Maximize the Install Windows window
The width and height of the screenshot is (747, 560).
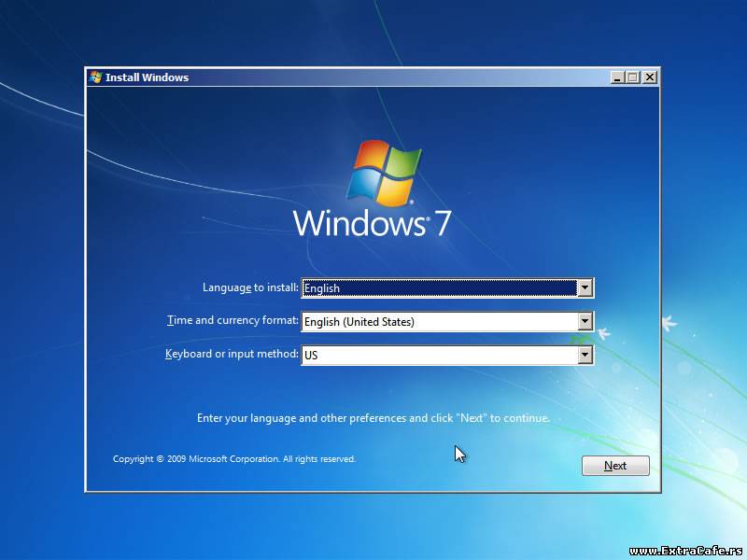(633, 77)
